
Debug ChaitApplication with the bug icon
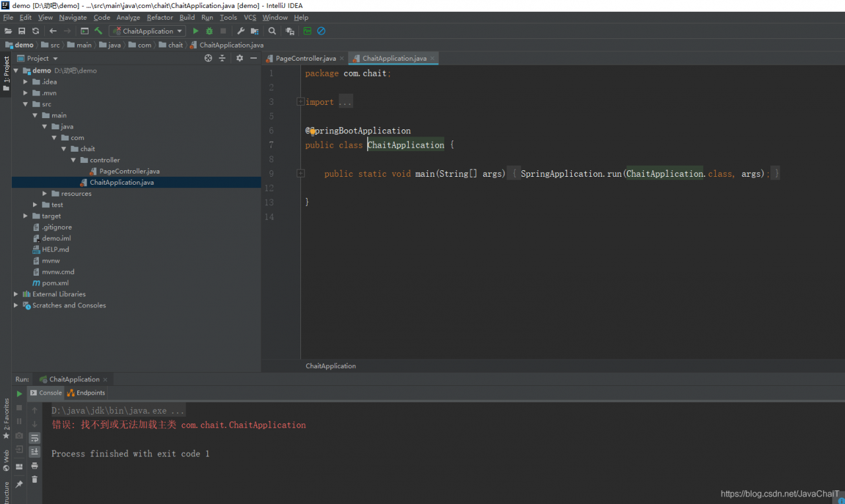tap(209, 31)
